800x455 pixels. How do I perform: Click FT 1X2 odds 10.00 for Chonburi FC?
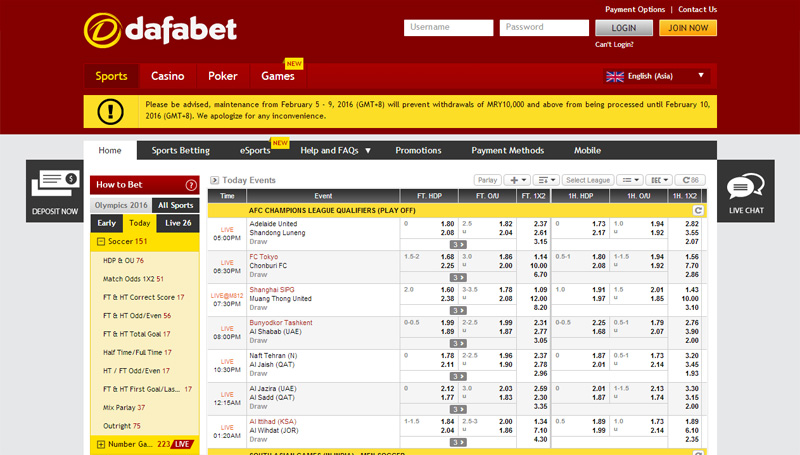tap(538, 266)
